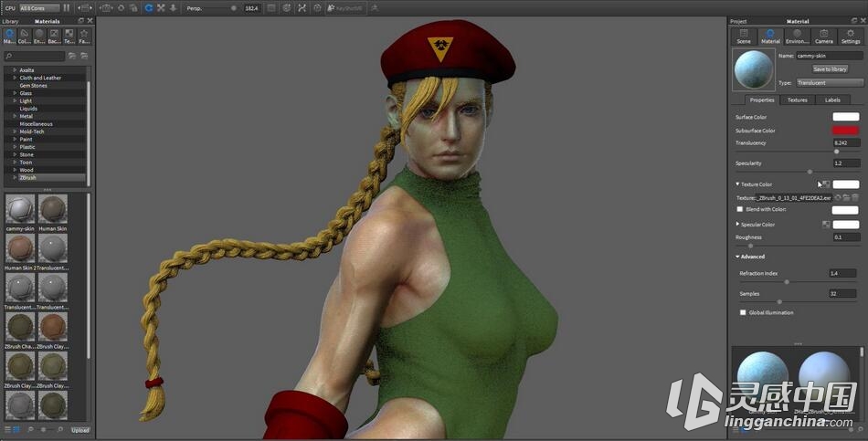This screenshot has height=441, width=868.
Task: Collapse the Texture Color section
Action: [x=737, y=184]
